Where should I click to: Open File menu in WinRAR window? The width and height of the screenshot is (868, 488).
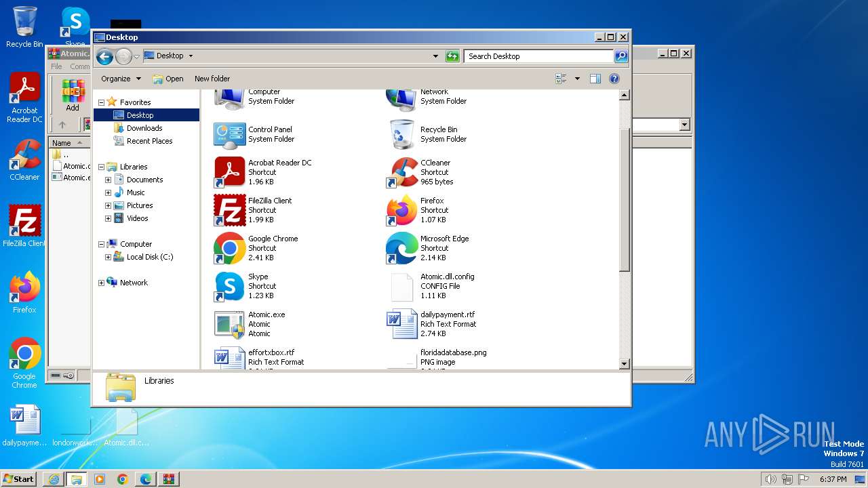[x=56, y=66]
